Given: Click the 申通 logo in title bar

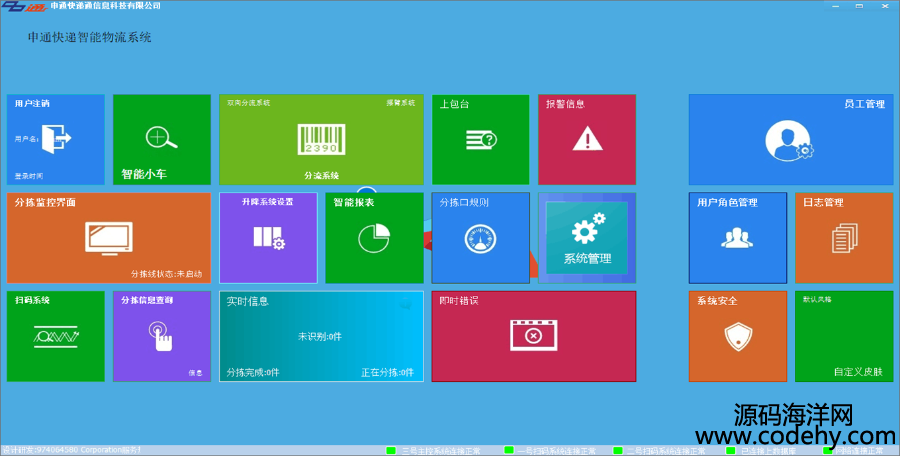Looking at the screenshot, I should [x=23, y=6].
